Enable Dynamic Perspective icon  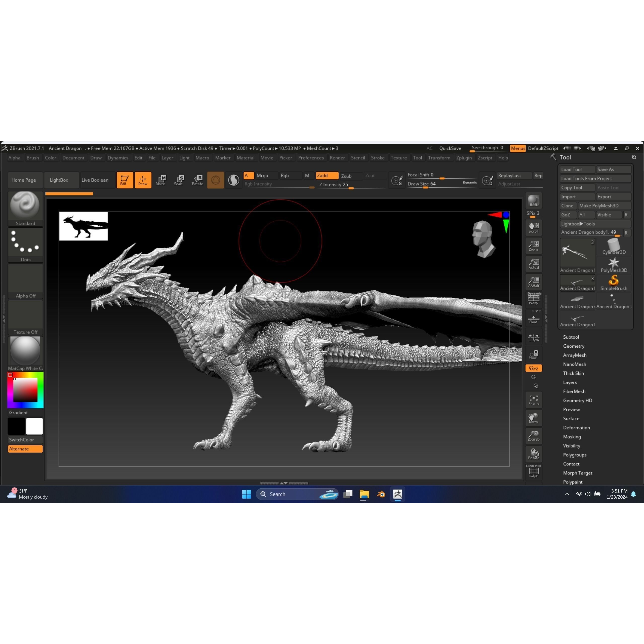(534, 298)
